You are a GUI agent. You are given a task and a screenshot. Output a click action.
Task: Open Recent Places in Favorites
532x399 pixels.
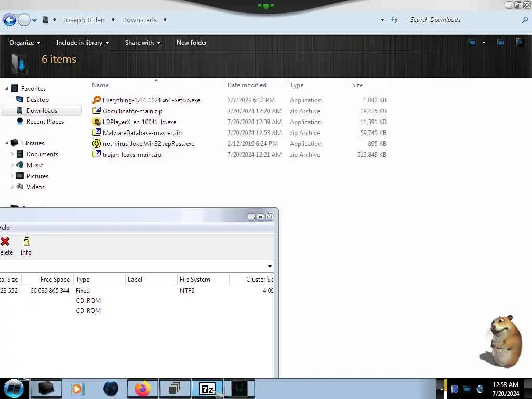[45, 122]
